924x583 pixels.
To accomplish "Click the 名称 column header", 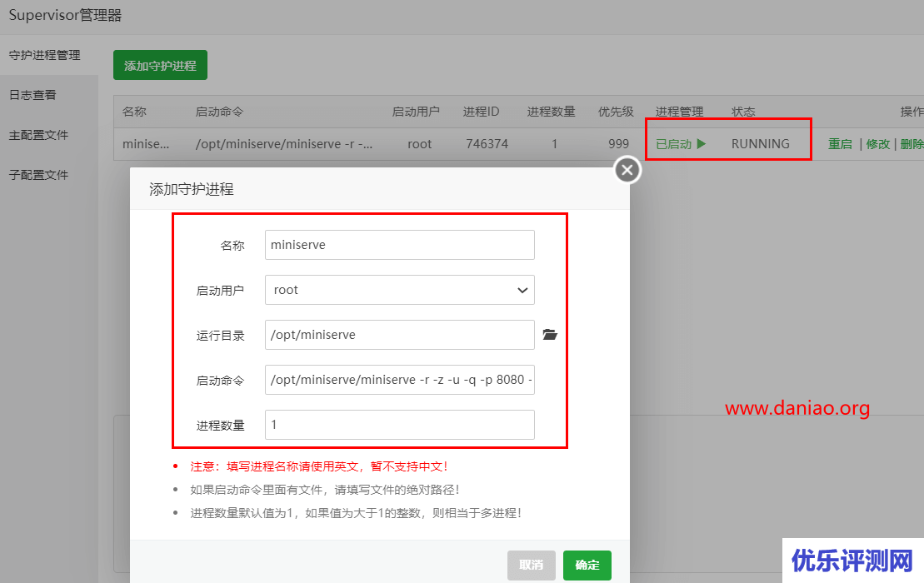I will pyautogui.click(x=134, y=112).
